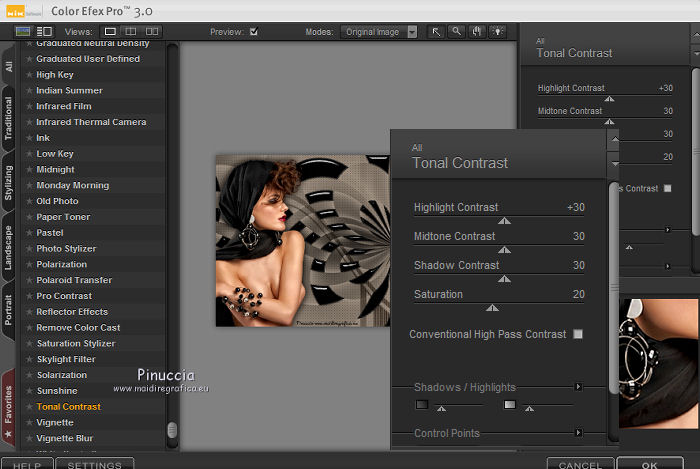Select the arrow pointer tool
The height and width of the screenshot is (469, 700).
click(436, 32)
